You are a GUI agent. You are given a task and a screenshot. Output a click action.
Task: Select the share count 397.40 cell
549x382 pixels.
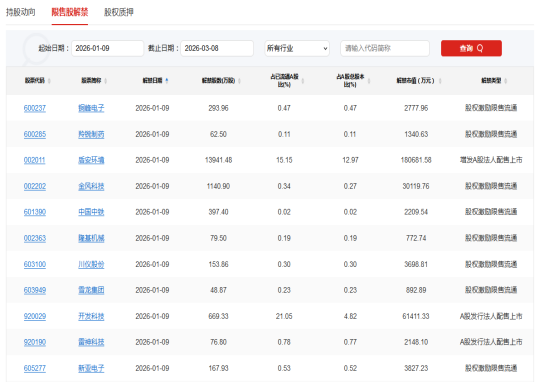pos(218,212)
